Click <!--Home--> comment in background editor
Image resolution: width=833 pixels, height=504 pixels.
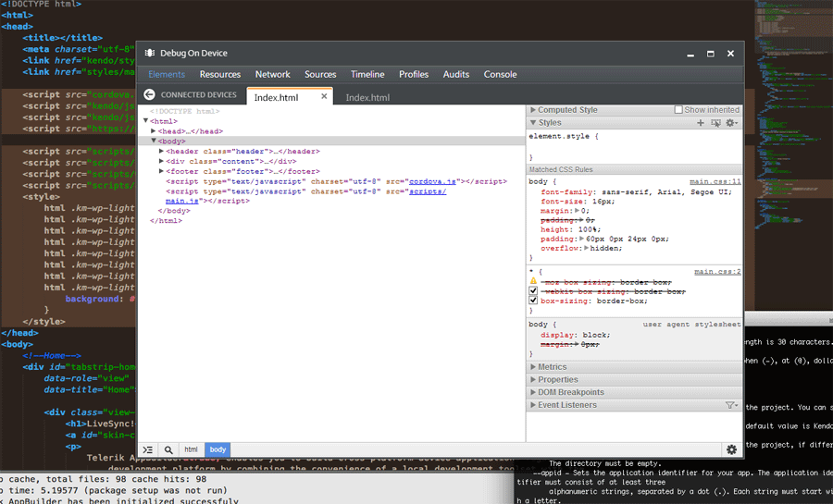point(52,355)
